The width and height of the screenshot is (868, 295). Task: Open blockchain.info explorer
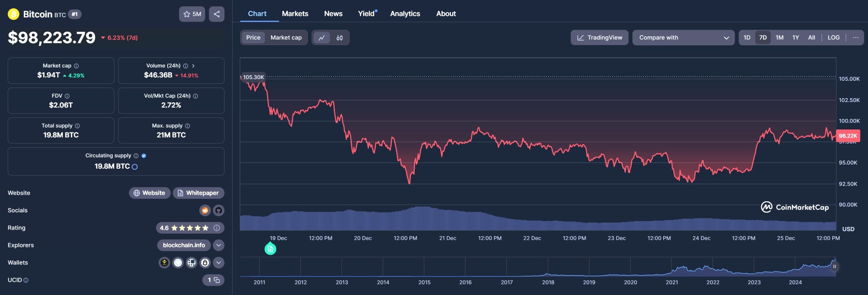point(184,245)
